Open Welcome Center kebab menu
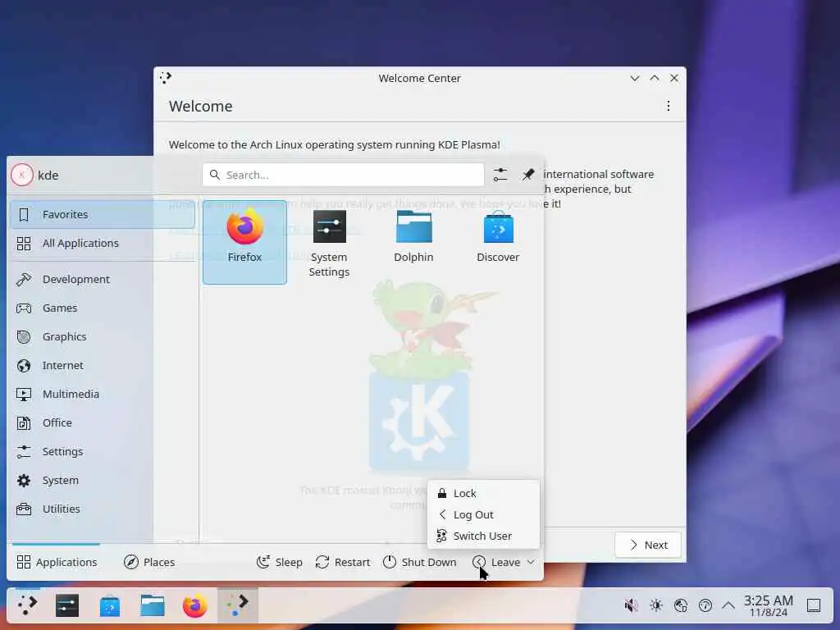Image resolution: width=840 pixels, height=630 pixels. pyautogui.click(x=668, y=106)
